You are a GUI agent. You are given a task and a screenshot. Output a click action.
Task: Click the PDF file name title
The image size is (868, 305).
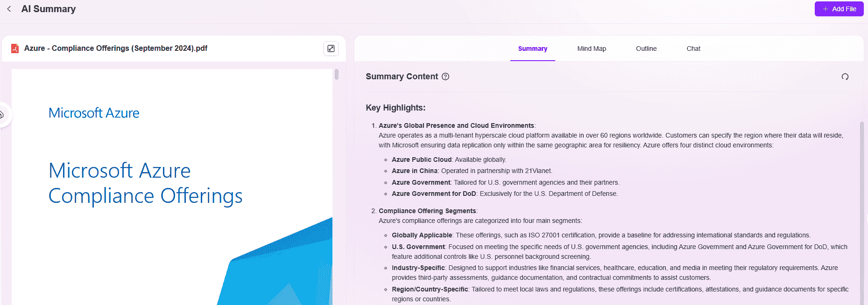tap(116, 49)
